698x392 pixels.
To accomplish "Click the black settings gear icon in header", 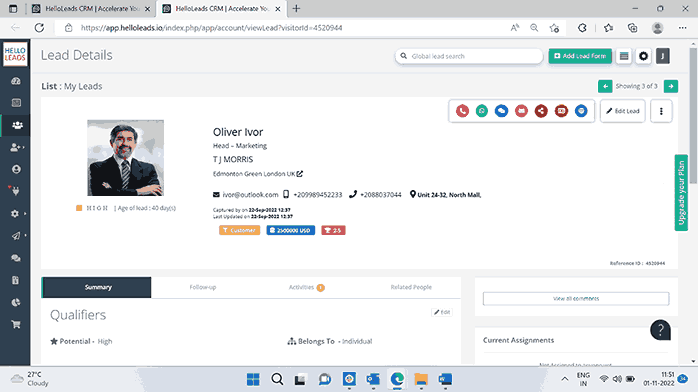I will coord(643,56).
